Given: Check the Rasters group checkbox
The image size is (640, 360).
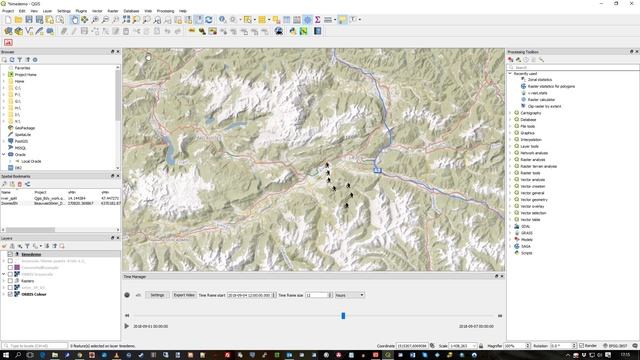Looking at the screenshot, I should click(x=10, y=281).
